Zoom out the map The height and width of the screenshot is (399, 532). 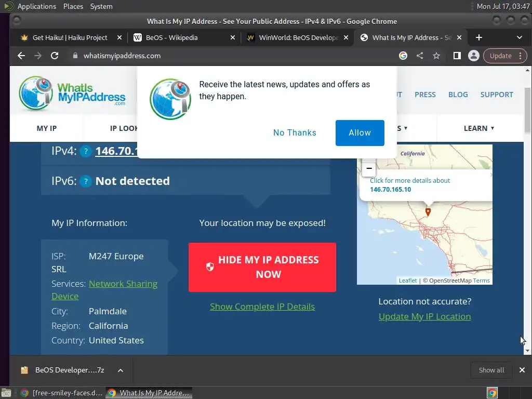[369, 169]
